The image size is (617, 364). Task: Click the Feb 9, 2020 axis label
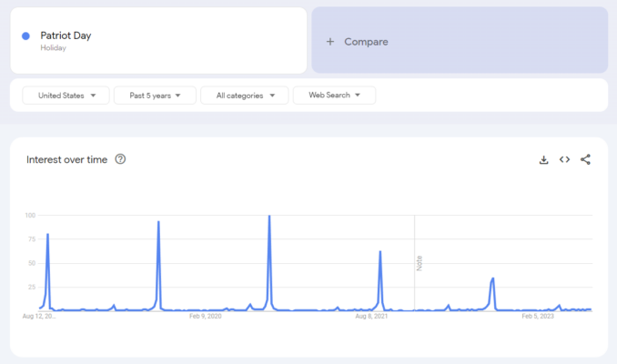click(205, 316)
